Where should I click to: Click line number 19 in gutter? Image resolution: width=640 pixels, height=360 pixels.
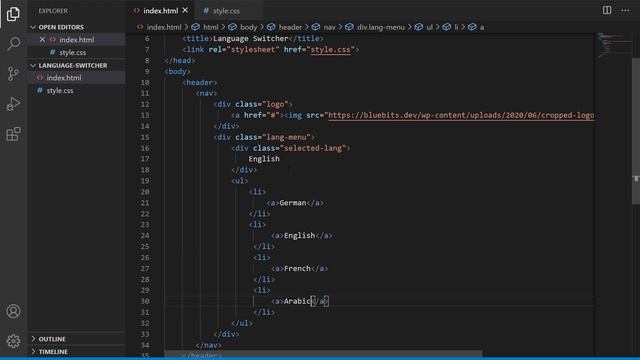(x=145, y=181)
